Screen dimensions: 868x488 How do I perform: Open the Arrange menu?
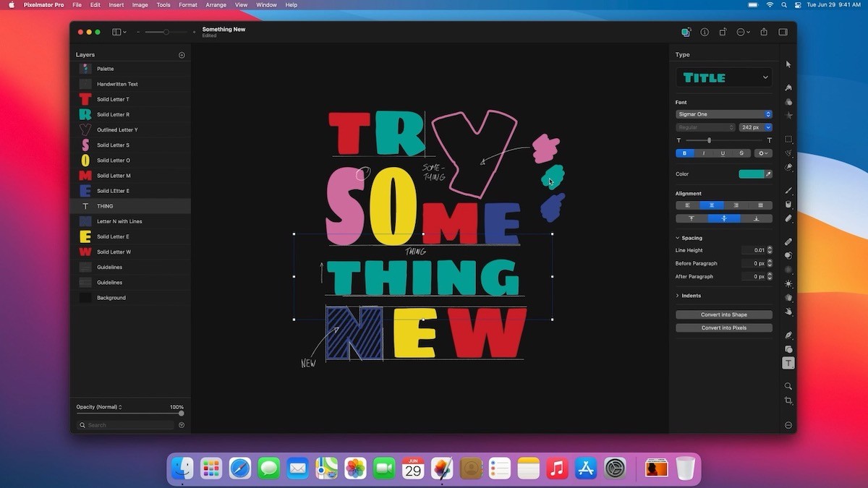point(216,5)
